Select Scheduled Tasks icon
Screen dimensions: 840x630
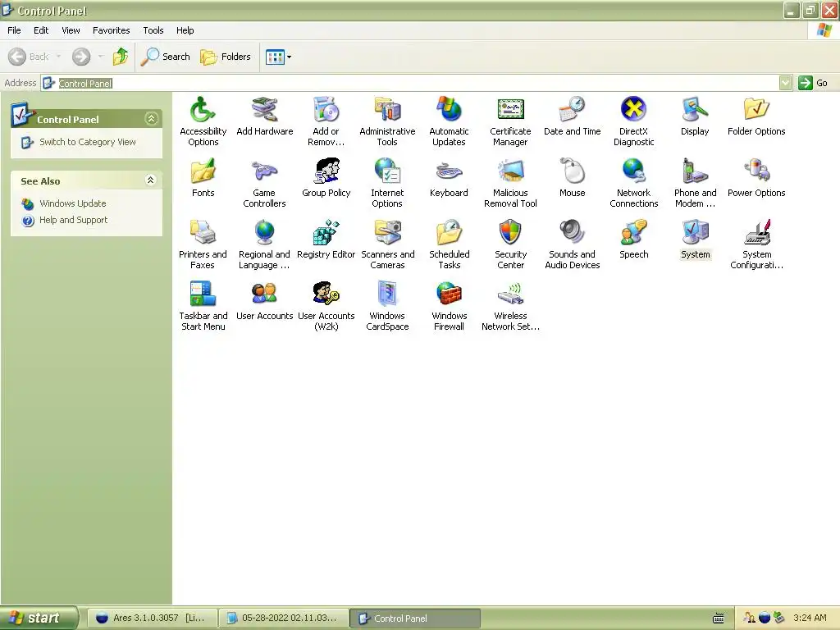[449, 244]
